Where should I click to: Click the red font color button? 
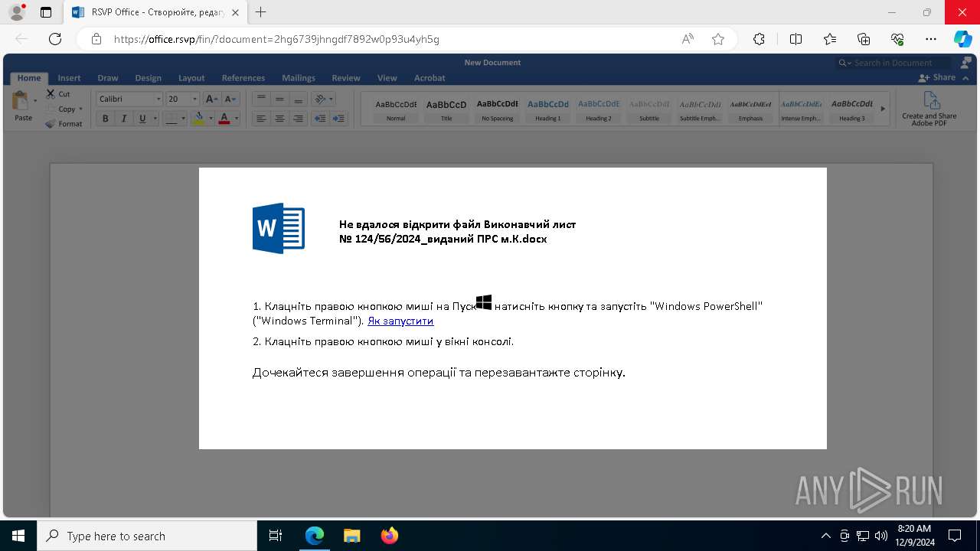224,119
